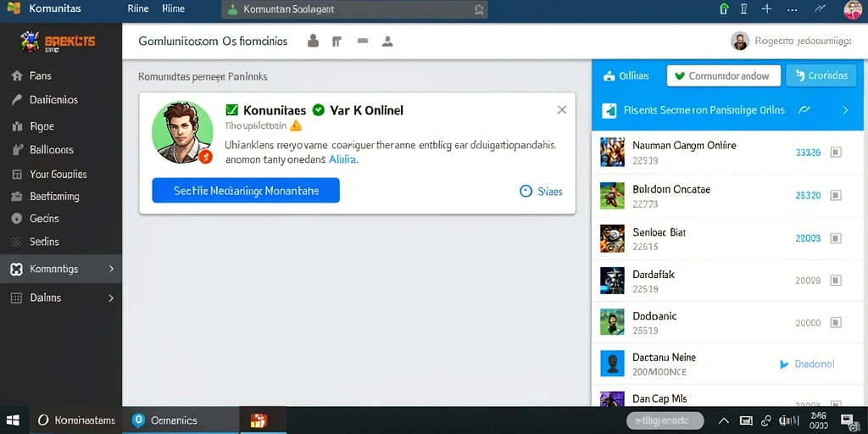Click the Fans home icon in sidebar
The width and height of the screenshot is (868, 434).
[17, 75]
